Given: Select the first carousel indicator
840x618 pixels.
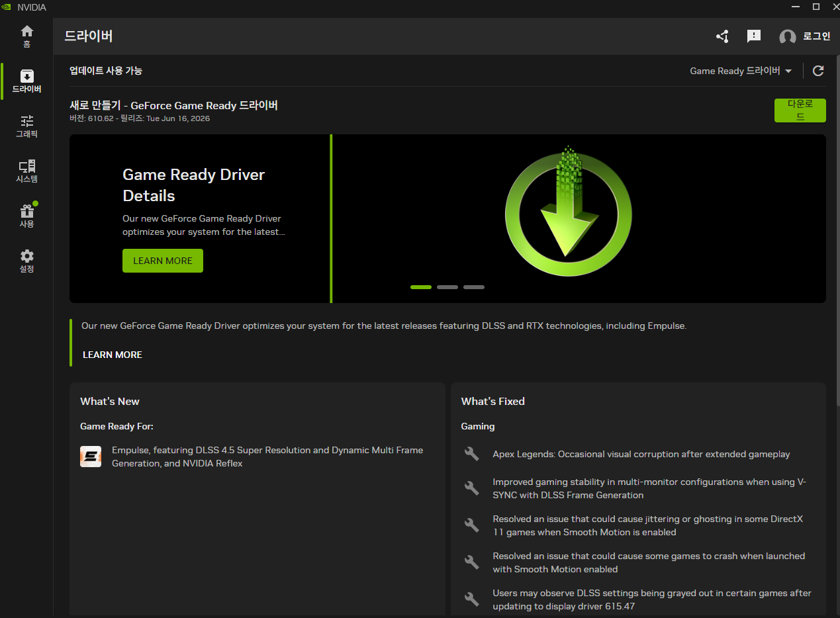Looking at the screenshot, I should pyautogui.click(x=421, y=287).
